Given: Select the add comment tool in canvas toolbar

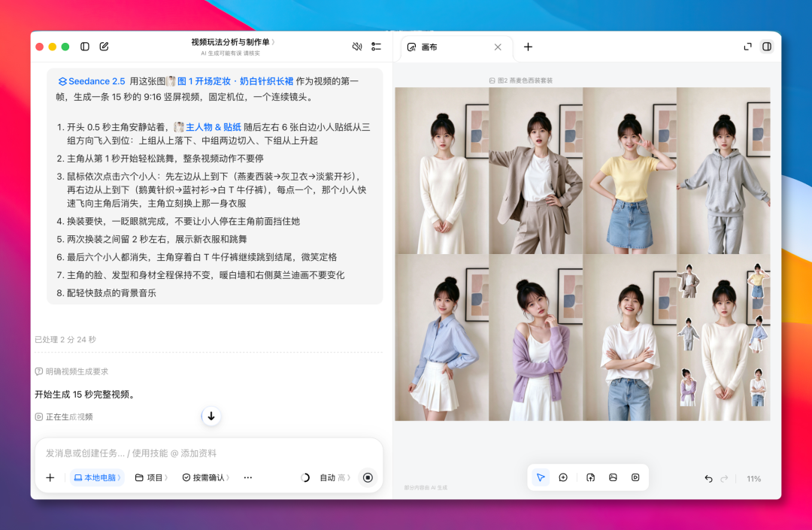Looking at the screenshot, I should coord(563,477).
